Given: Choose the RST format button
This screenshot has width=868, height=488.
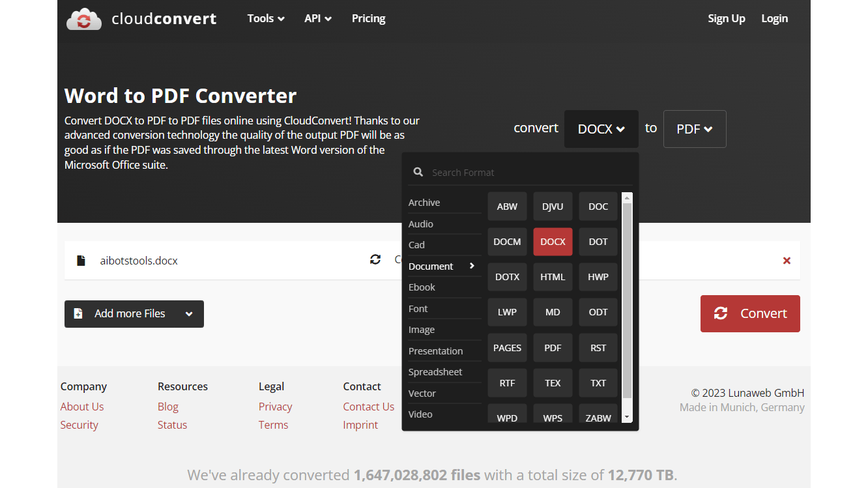Looking at the screenshot, I should (598, 348).
